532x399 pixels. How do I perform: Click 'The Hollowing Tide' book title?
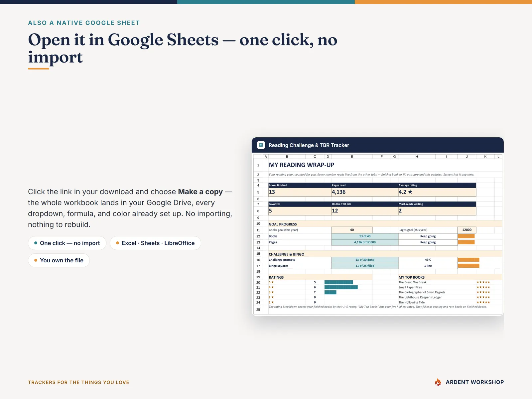point(411,302)
